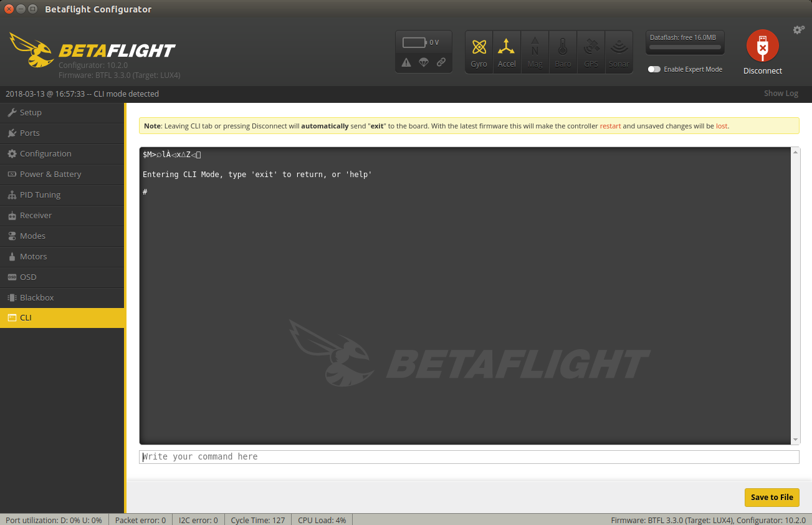
Task: Close the Betaflight Configurator window
Action: click(9, 9)
